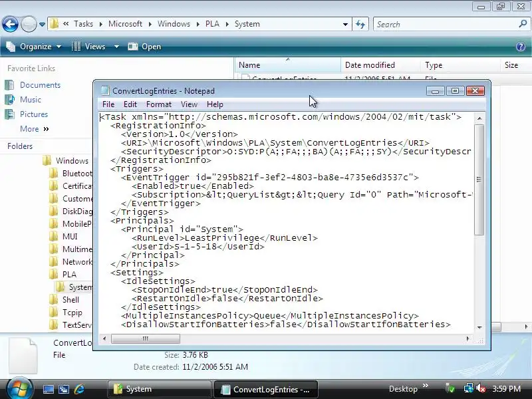Click the taskbar clock 3:59 PM

[x=506, y=389]
